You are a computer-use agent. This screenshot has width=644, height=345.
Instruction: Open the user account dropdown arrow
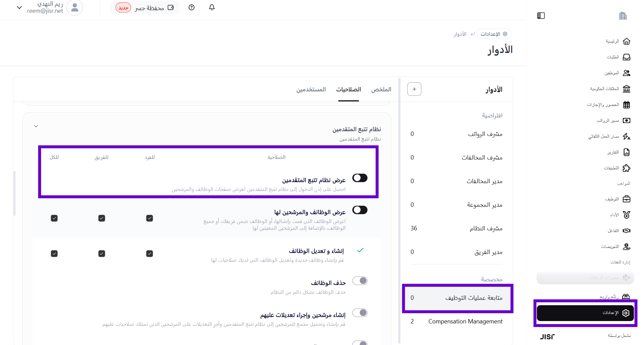pyautogui.click(x=19, y=7)
